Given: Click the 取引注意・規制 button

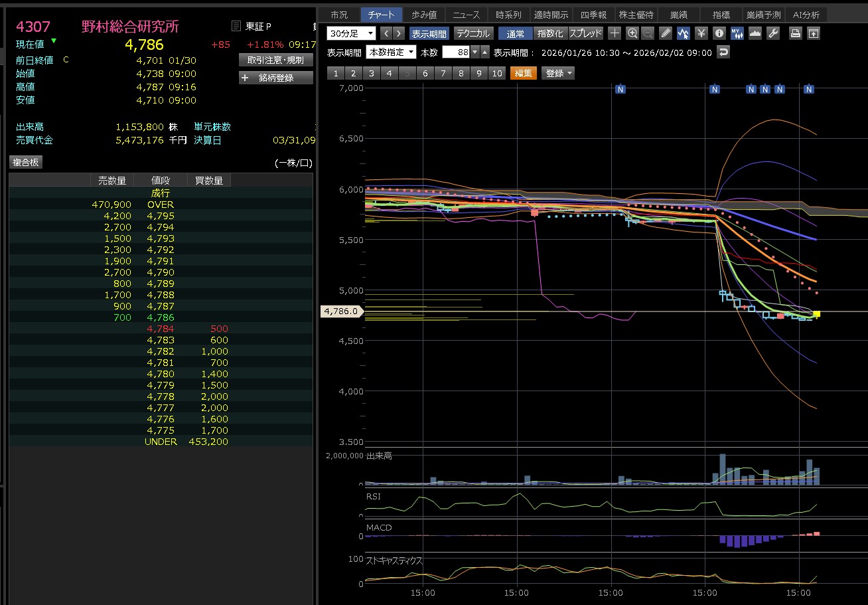Looking at the screenshot, I should click(275, 60).
